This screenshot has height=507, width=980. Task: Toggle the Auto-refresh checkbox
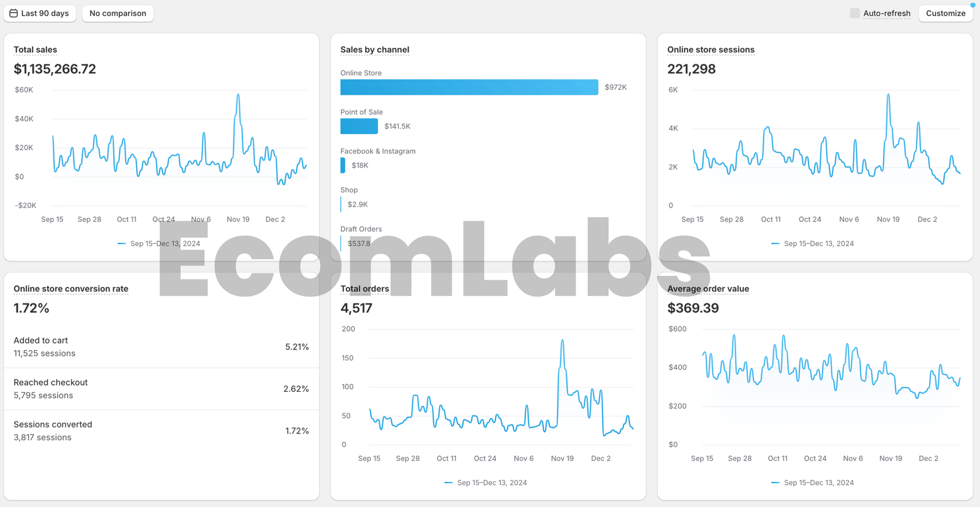[x=854, y=13]
